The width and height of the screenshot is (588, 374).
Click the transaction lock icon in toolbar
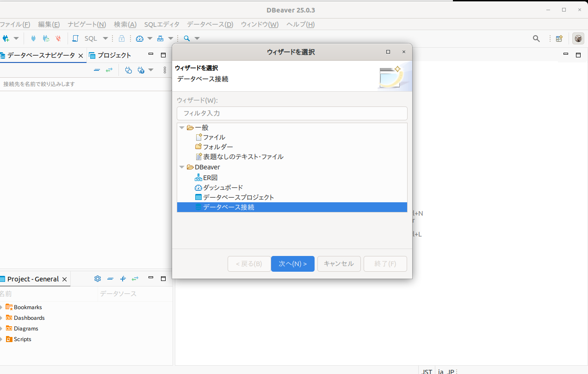(122, 38)
